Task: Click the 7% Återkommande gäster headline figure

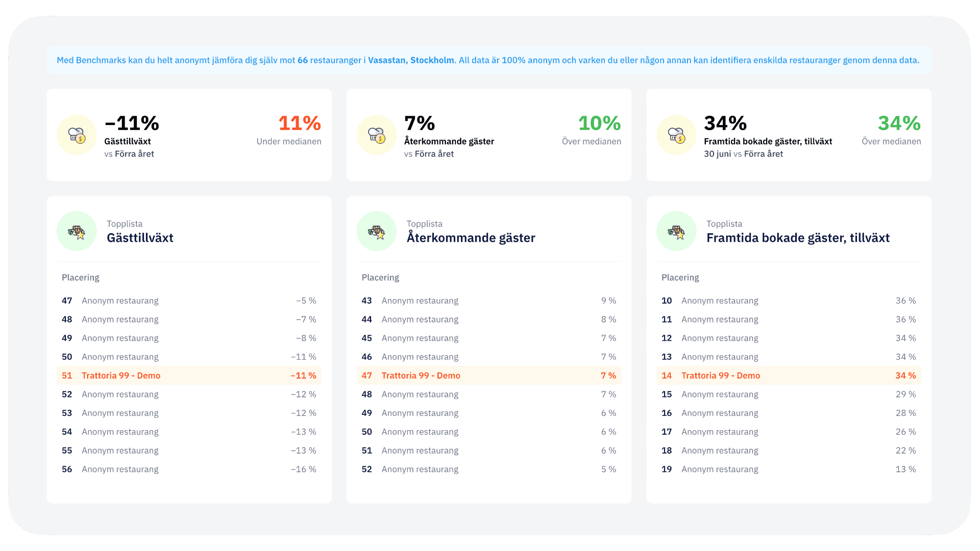Action: pyautogui.click(x=420, y=123)
